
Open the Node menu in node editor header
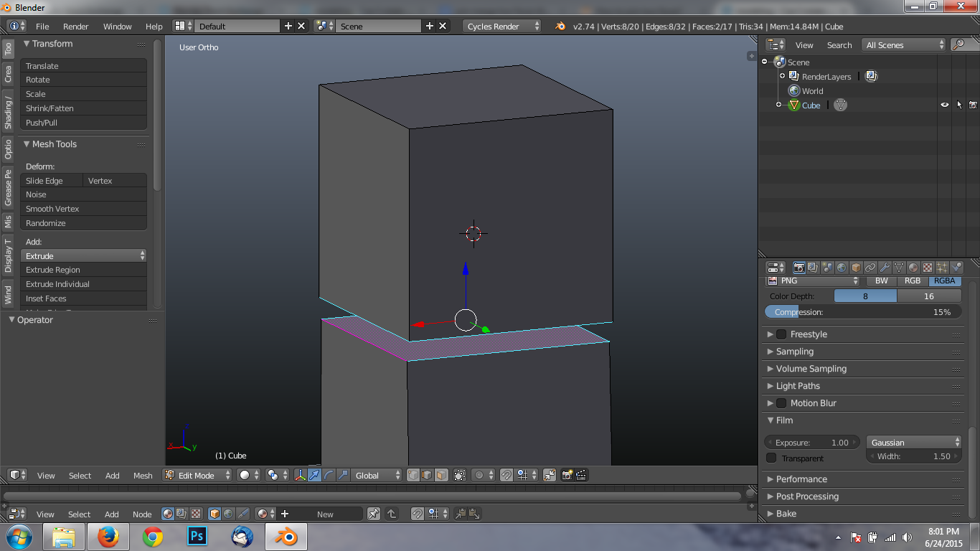tap(142, 514)
